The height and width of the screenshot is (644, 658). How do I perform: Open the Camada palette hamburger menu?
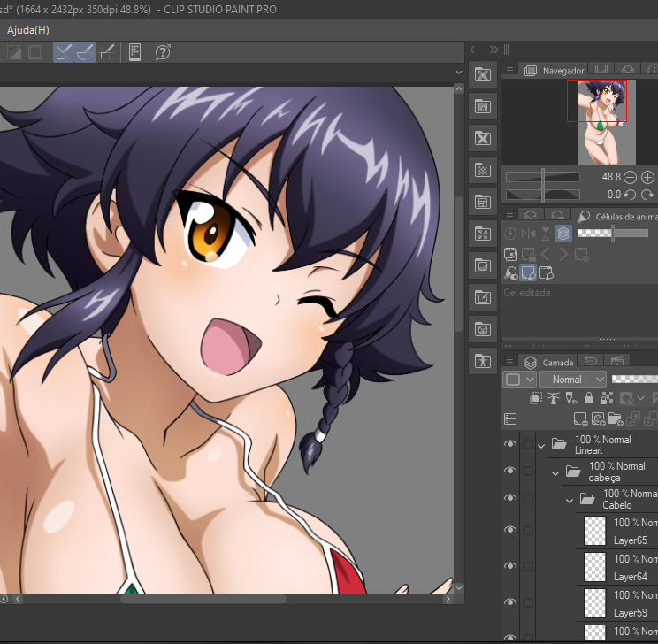(510, 360)
